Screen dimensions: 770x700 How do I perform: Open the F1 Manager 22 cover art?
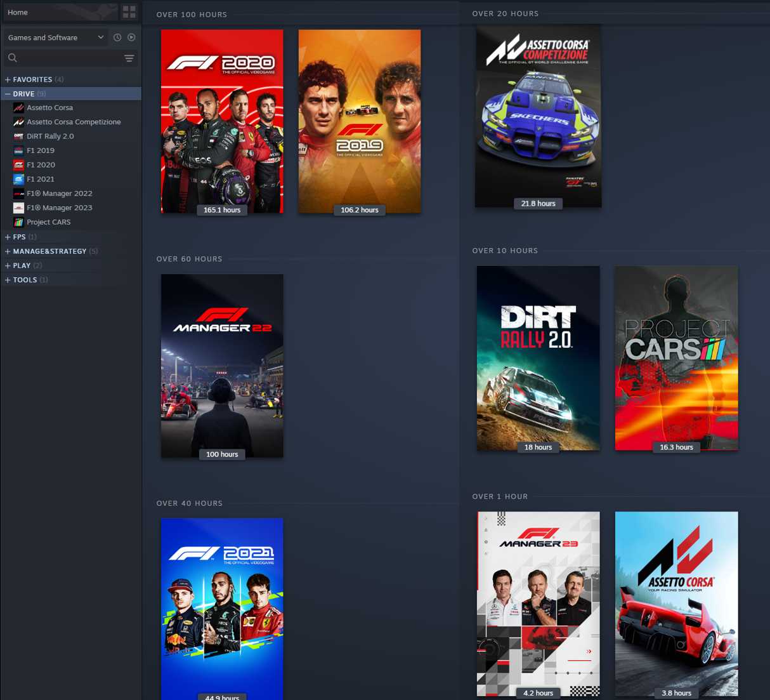pyautogui.click(x=222, y=366)
